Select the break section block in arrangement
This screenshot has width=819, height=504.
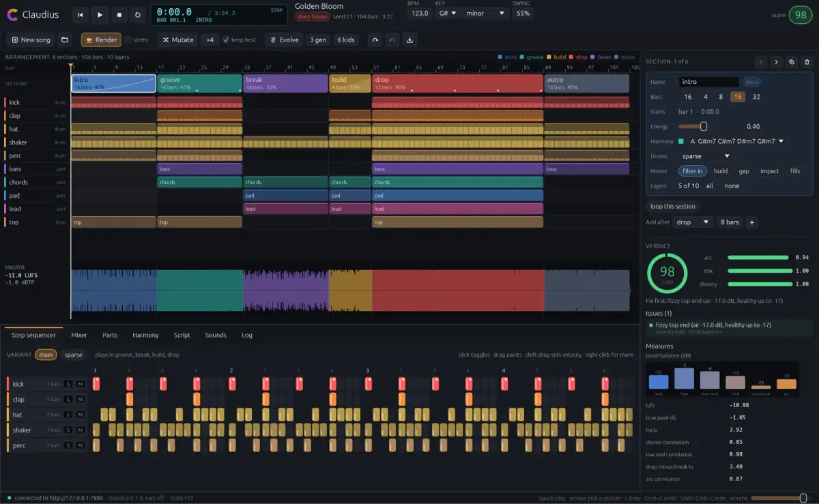(285, 84)
